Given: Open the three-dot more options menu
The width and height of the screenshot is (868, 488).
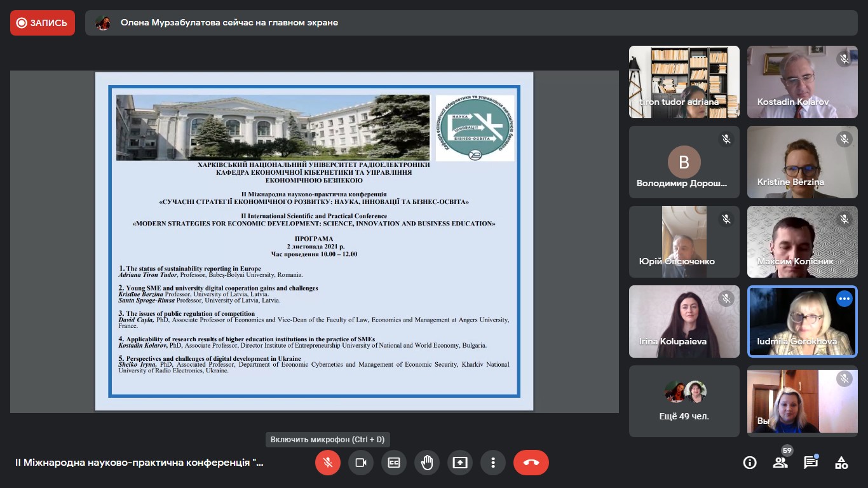Looking at the screenshot, I should [493, 463].
